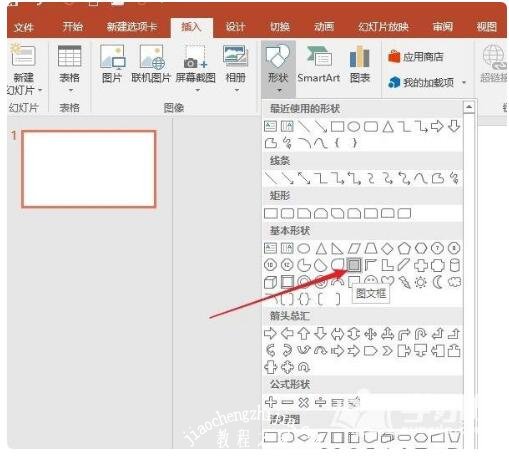The width and height of the screenshot is (509, 457).
Task: Select the Circular Arrow in block arrows
Action: (304, 367)
